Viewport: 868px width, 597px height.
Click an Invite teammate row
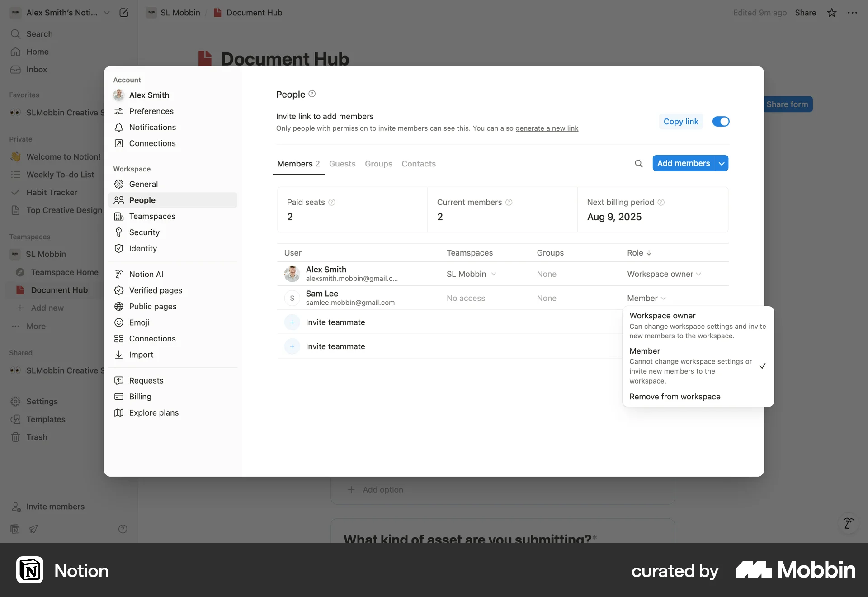pyautogui.click(x=335, y=322)
